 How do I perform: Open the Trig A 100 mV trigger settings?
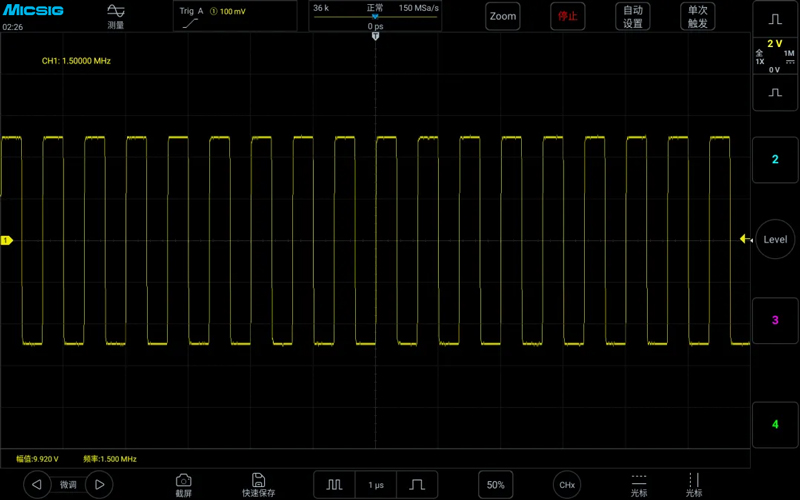[235, 16]
